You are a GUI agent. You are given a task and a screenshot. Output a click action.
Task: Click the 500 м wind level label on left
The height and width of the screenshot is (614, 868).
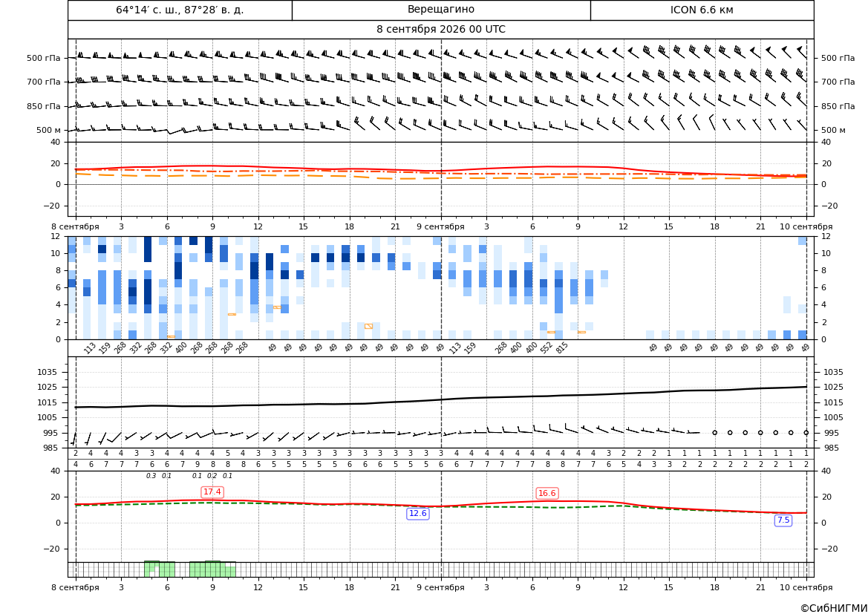49,130
